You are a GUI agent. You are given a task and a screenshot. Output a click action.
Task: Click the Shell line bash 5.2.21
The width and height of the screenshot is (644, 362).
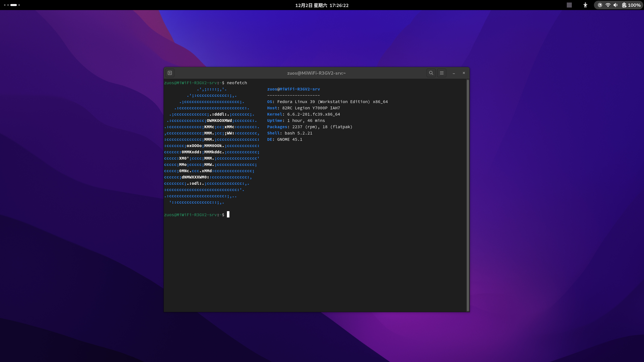tap(290, 133)
